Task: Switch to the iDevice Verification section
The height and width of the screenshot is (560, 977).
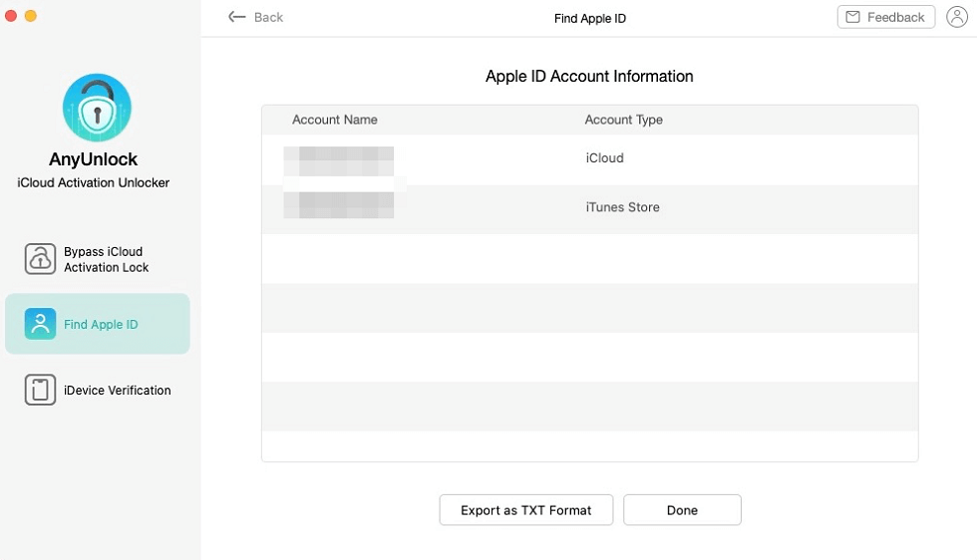Action: pos(117,390)
